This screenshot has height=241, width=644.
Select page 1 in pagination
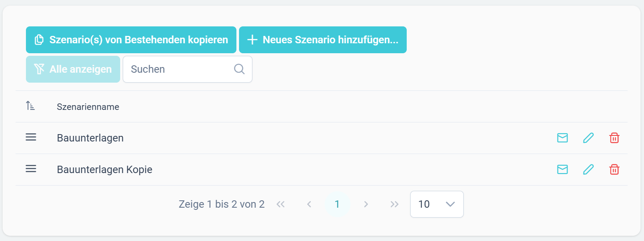pyautogui.click(x=338, y=204)
